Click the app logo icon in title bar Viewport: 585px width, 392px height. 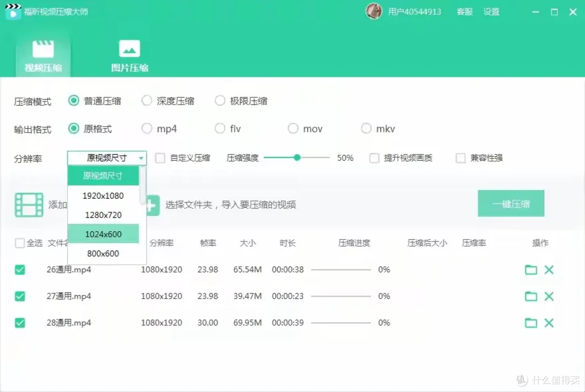(x=13, y=11)
